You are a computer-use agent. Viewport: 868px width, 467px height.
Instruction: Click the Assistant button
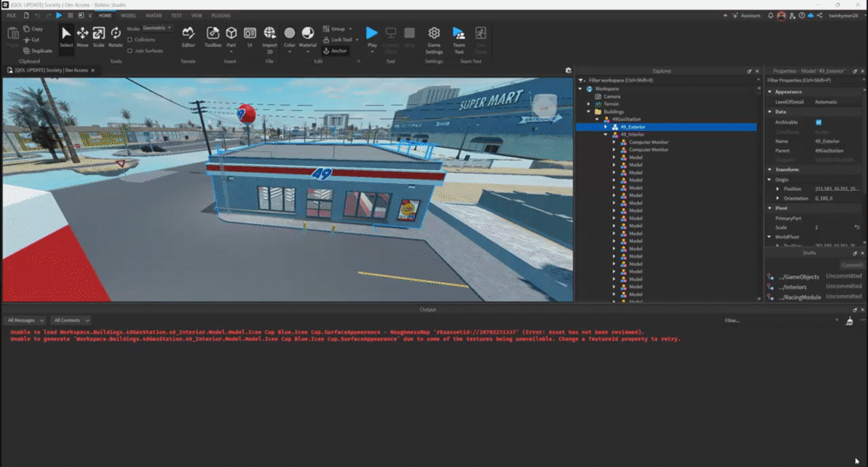(x=747, y=16)
